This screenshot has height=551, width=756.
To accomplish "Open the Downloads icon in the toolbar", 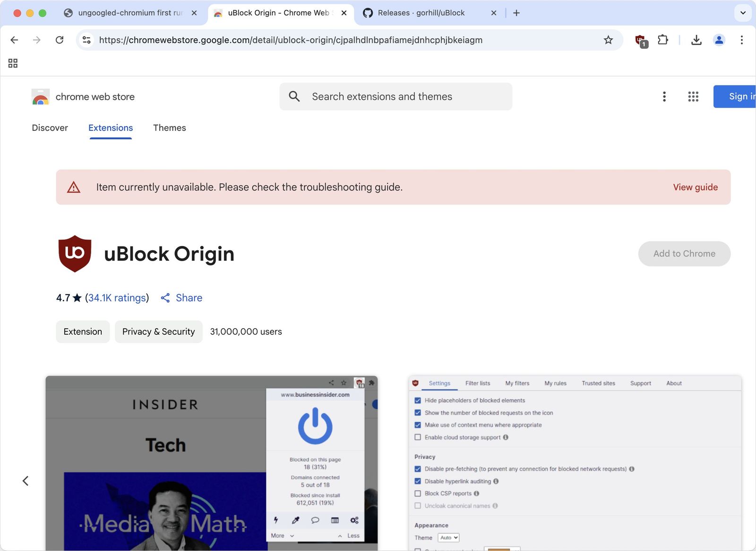I will (696, 40).
